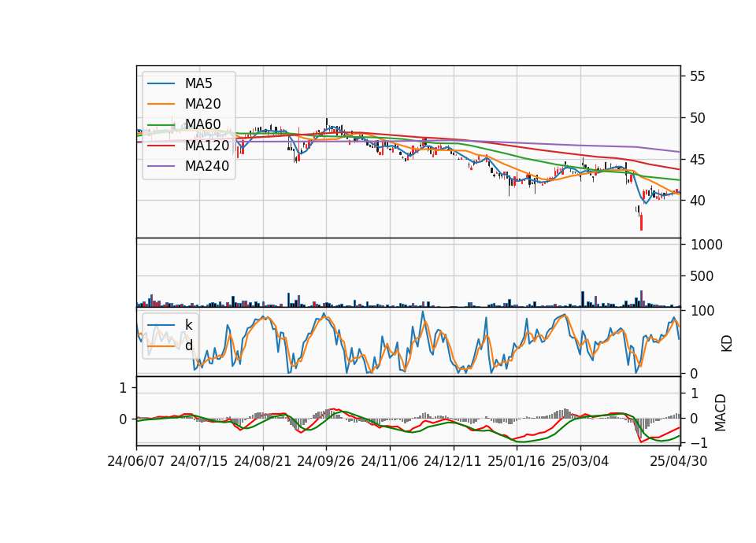Click the 1000 volume axis tick label
Viewport: 756px width, 543px height.
pyautogui.click(x=706, y=245)
